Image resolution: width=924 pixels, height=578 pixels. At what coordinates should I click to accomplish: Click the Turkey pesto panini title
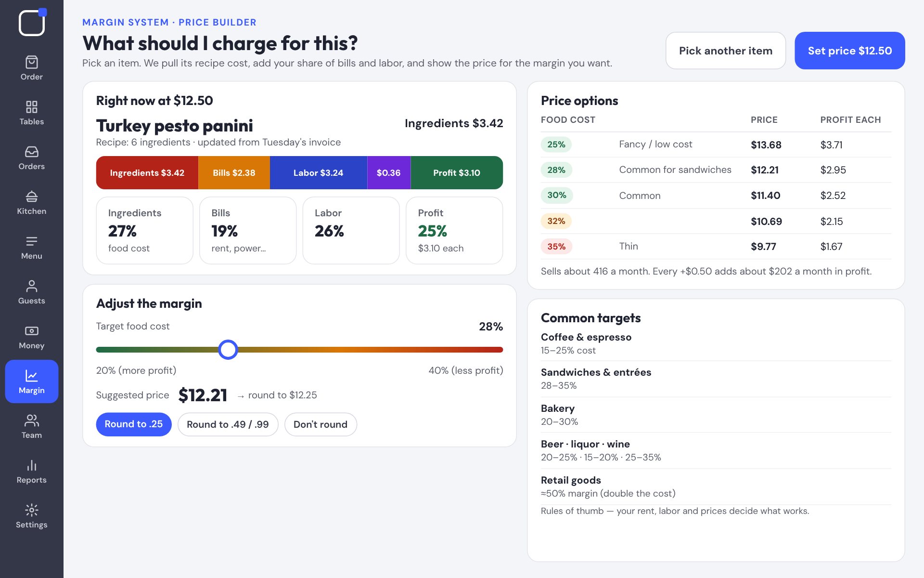(x=175, y=126)
